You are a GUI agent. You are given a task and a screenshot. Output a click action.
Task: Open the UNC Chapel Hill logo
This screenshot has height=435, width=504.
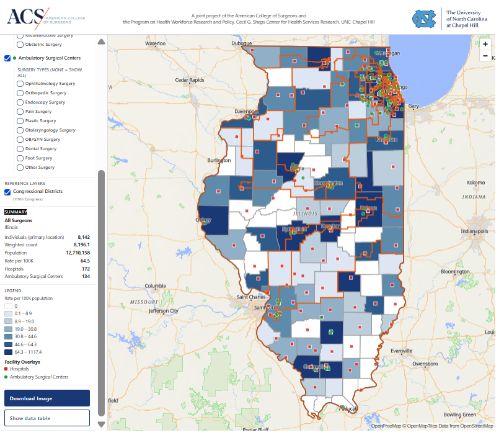(449, 19)
